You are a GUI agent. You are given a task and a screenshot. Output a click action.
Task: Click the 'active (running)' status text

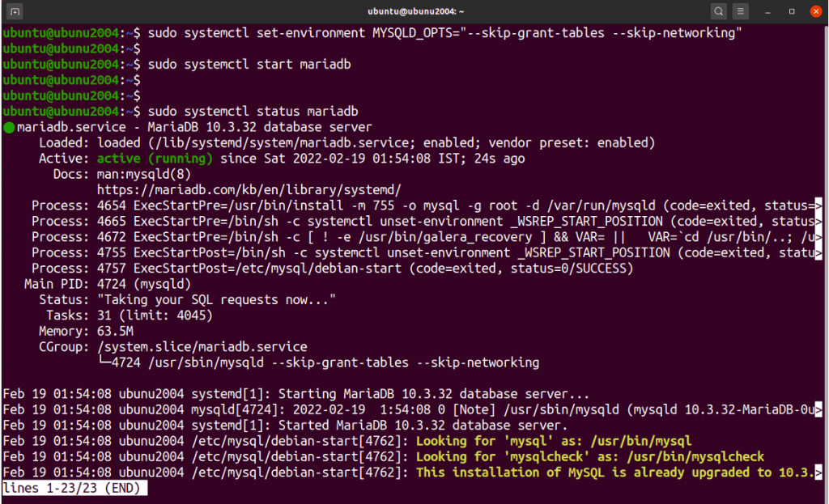click(x=154, y=159)
